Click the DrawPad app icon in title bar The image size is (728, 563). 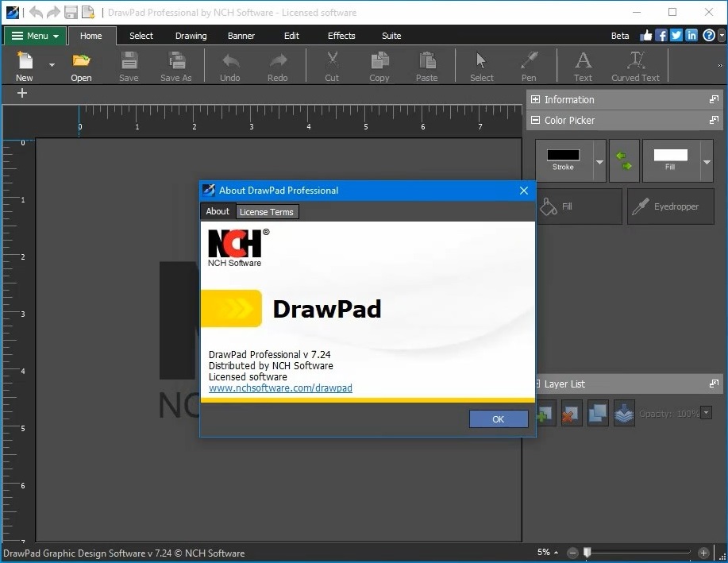point(12,13)
